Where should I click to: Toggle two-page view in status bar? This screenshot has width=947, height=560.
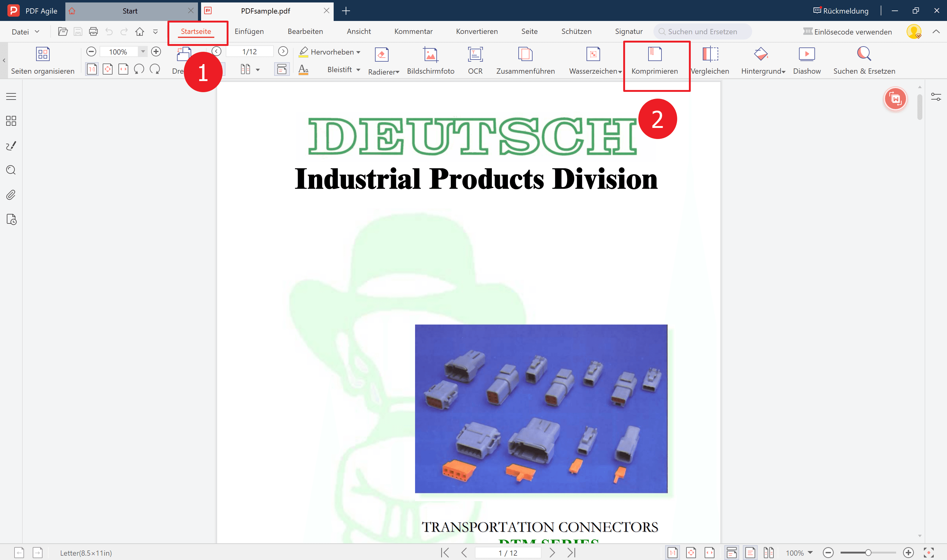coord(768,553)
